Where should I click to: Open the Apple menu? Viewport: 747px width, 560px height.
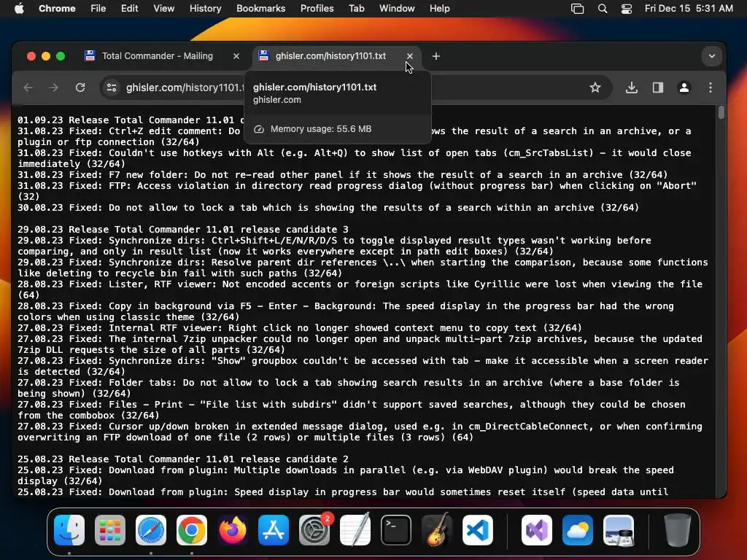pos(19,9)
